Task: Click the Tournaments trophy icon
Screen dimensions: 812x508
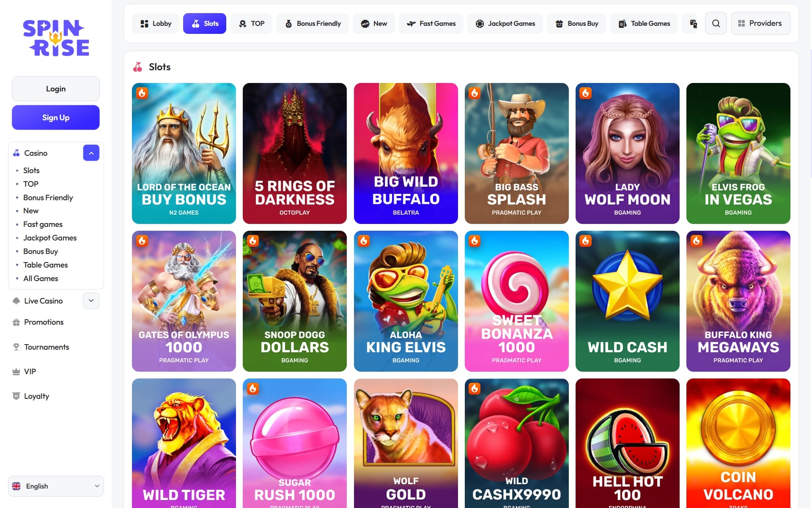Action: click(x=16, y=347)
